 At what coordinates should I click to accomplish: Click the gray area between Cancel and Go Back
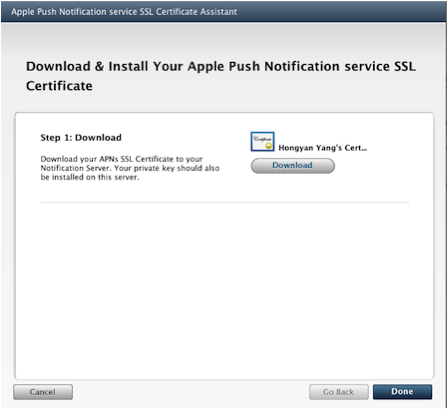(191, 392)
